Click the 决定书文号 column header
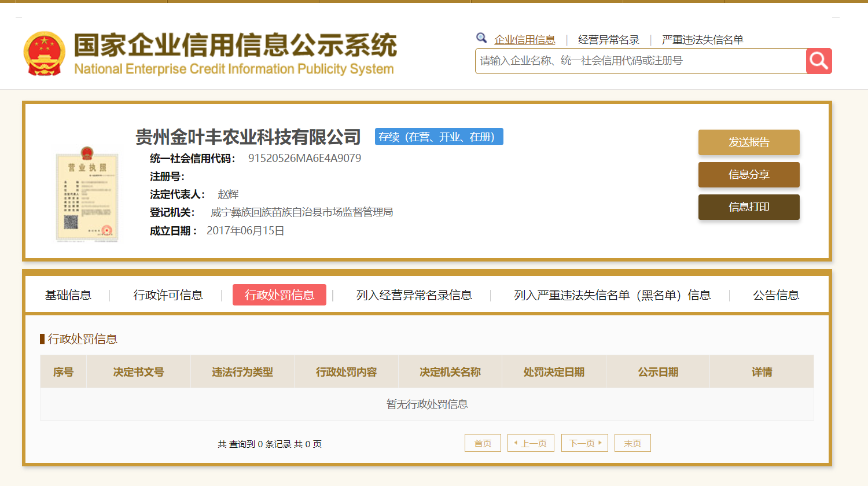The width and height of the screenshot is (868, 486). 139,372
